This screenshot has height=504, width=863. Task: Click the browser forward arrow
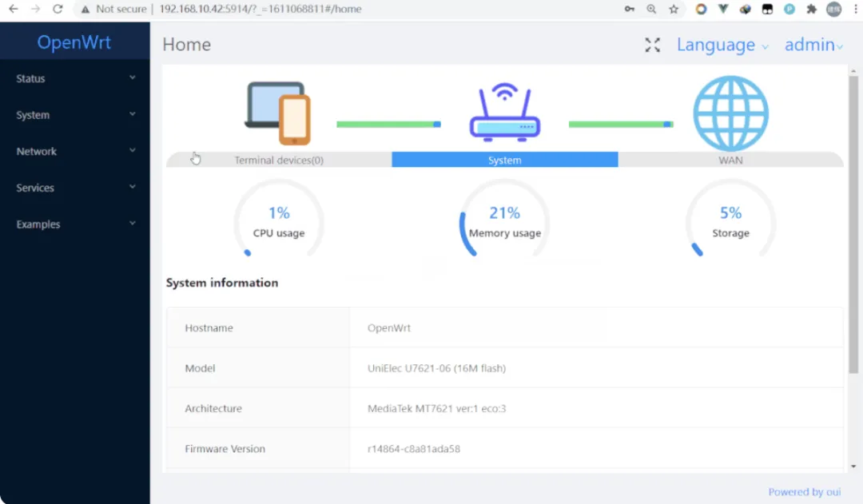(35, 9)
